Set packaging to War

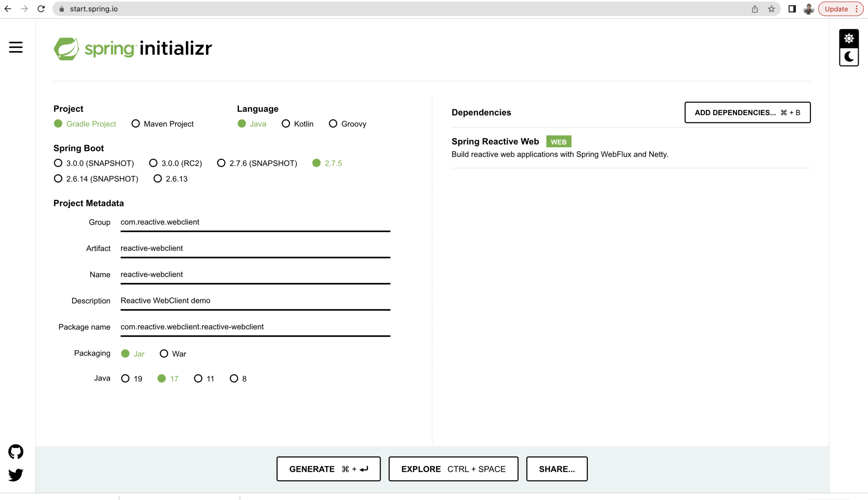(x=164, y=354)
